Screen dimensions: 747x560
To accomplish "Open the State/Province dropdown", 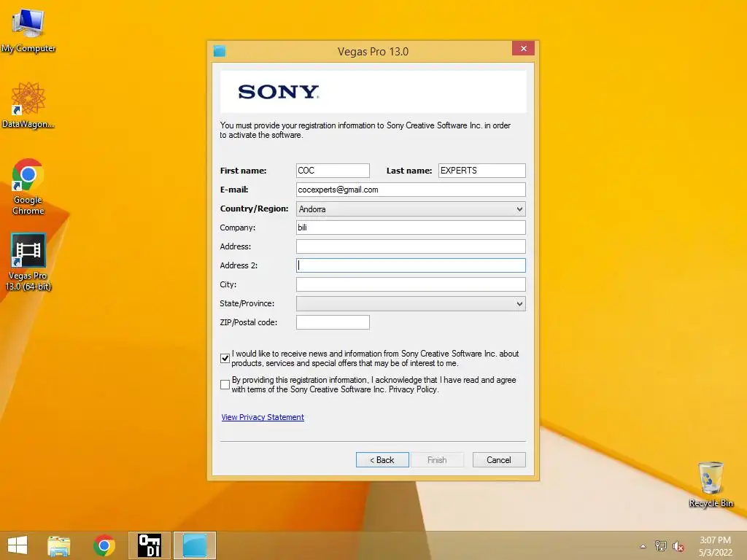I will click(x=411, y=303).
